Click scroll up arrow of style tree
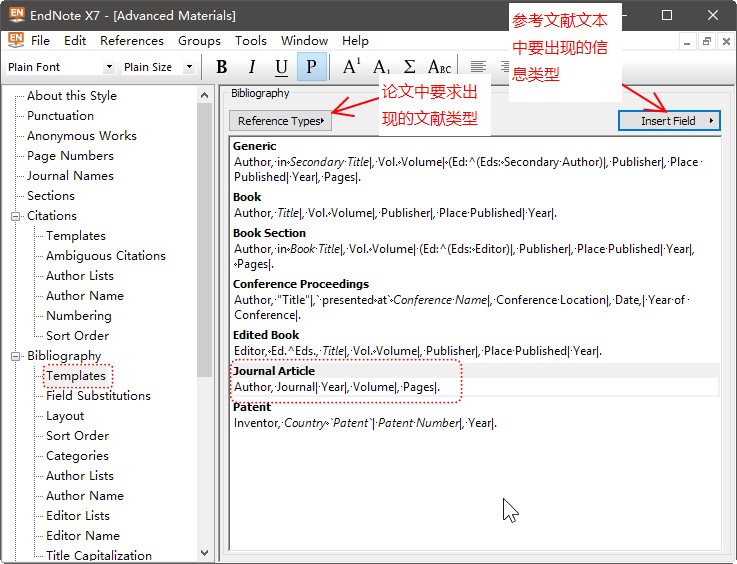Image resolution: width=737 pixels, height=564 pixels. coord(204,95)
